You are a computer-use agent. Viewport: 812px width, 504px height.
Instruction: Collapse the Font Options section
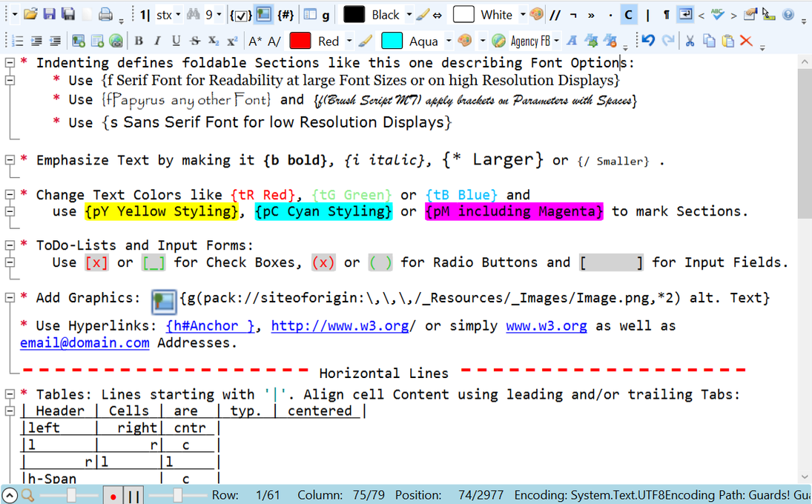(10, 62)
